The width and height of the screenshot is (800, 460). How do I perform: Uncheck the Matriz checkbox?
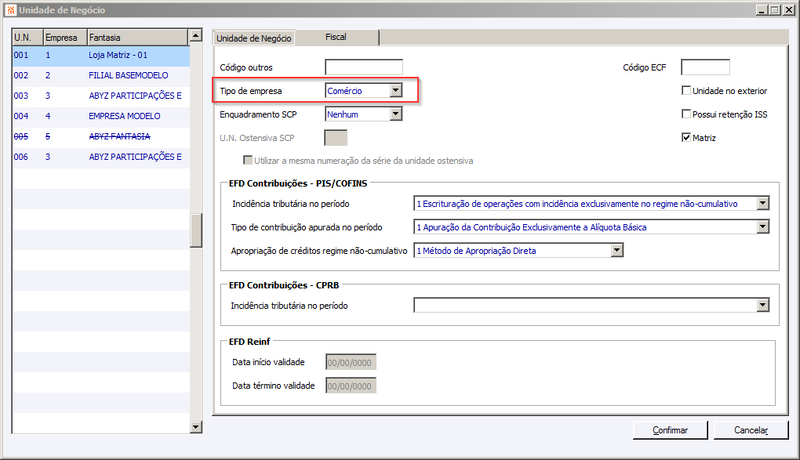[x=686, y=137]
